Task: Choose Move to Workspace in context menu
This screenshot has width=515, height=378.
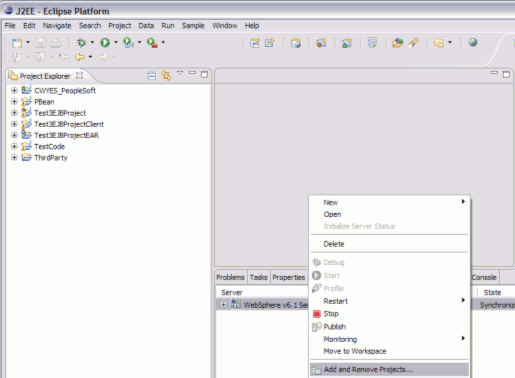Action: [390, 351]
